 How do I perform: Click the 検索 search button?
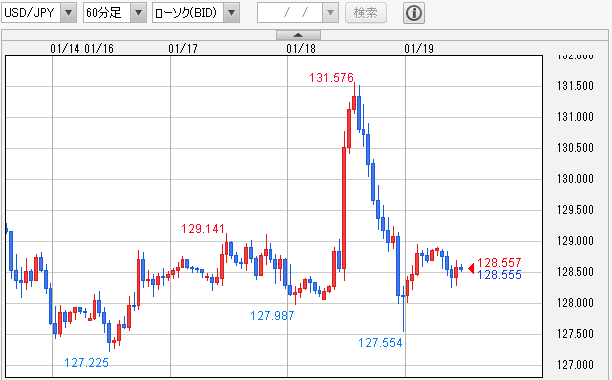pos(366,13)
